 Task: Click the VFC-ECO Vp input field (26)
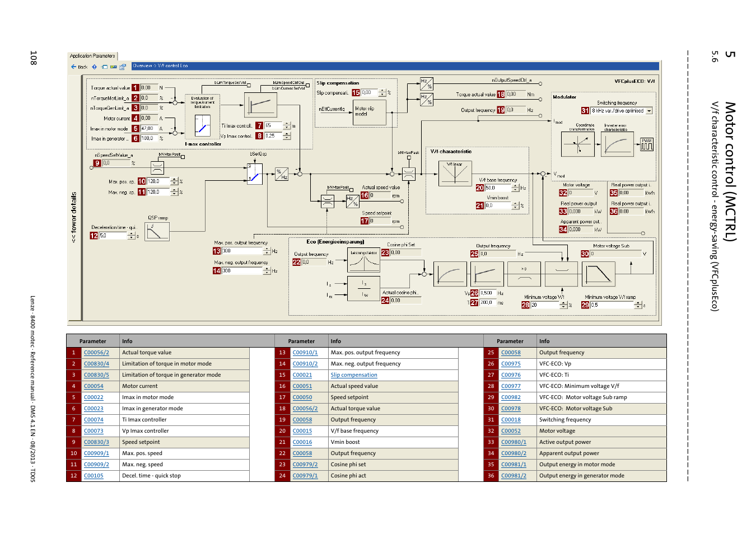[488, 293]
